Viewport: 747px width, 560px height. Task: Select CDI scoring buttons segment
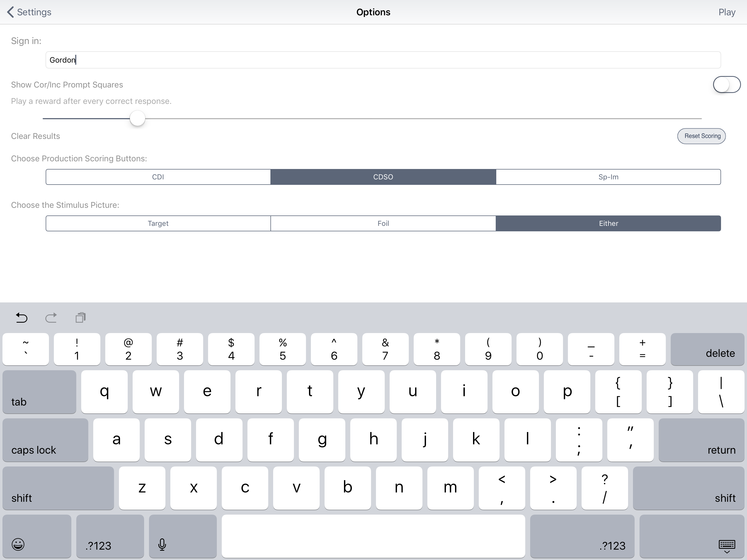click(x=158, y=177)
